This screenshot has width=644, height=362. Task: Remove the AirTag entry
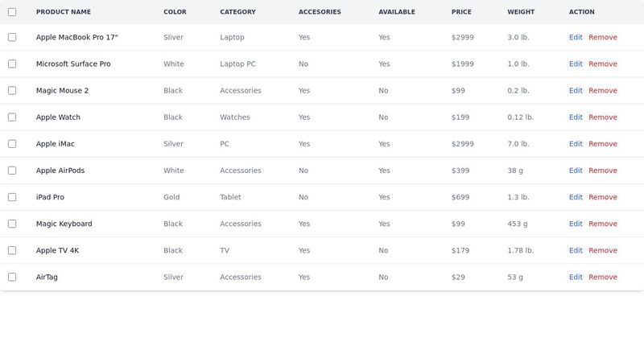click(602, 277)
